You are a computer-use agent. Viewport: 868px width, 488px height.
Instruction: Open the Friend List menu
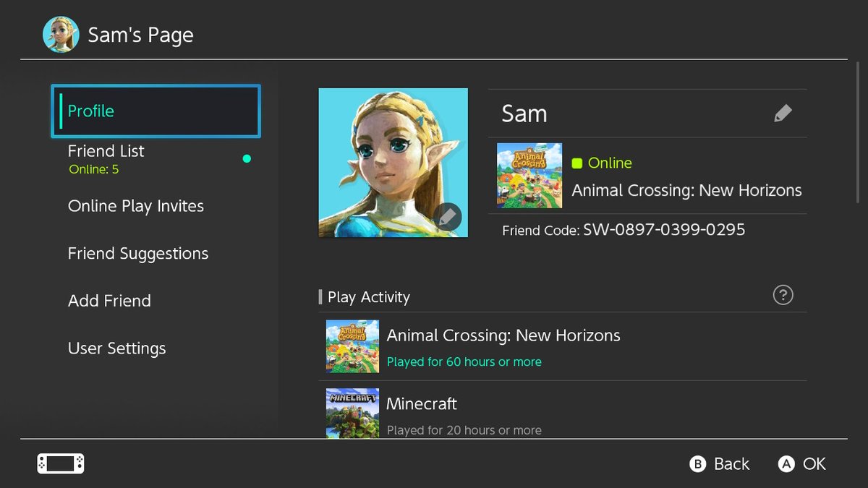[x=156, y=159]
